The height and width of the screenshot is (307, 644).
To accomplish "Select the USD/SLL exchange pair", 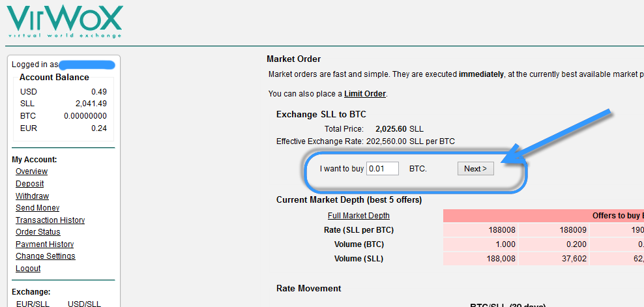I will click(x=84, y=304).
